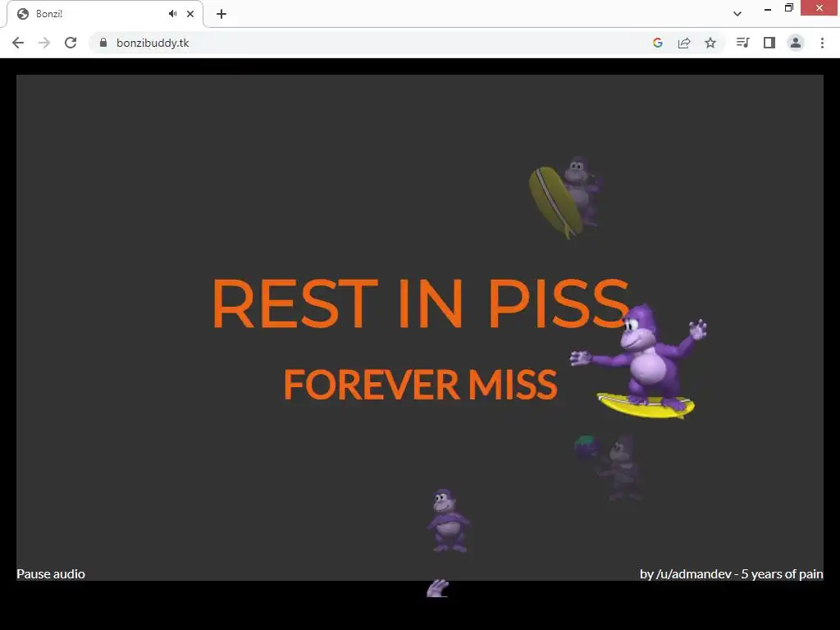Open the profile avatar menu
The image size is (840, 630).
[x=796, y=43]
